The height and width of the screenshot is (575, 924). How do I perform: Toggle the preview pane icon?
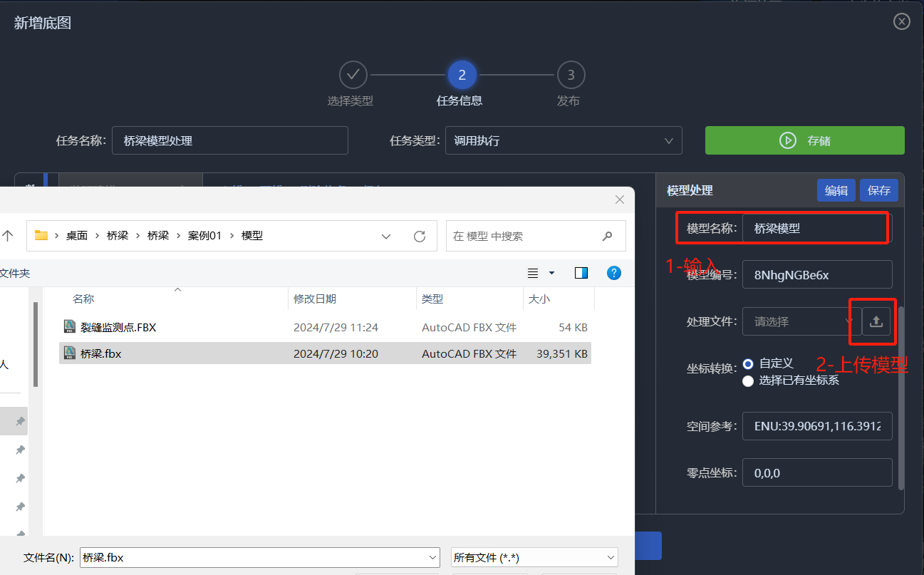581,273
